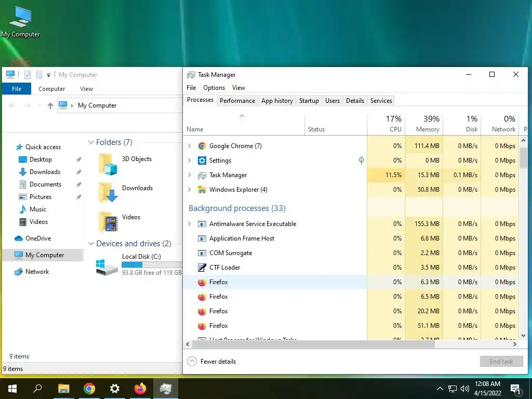The image size is (532, 399).
Task: Select Documents in the Explorer sidebar
Action: (x=45, y=184)
